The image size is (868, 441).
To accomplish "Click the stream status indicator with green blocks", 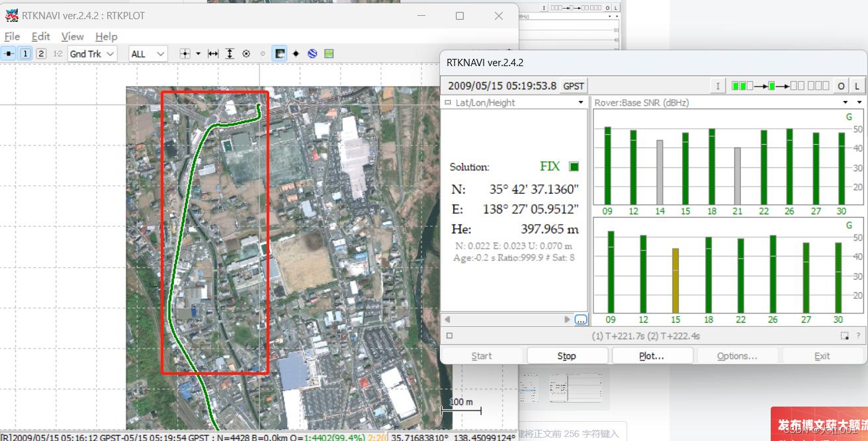I will 780,86.
